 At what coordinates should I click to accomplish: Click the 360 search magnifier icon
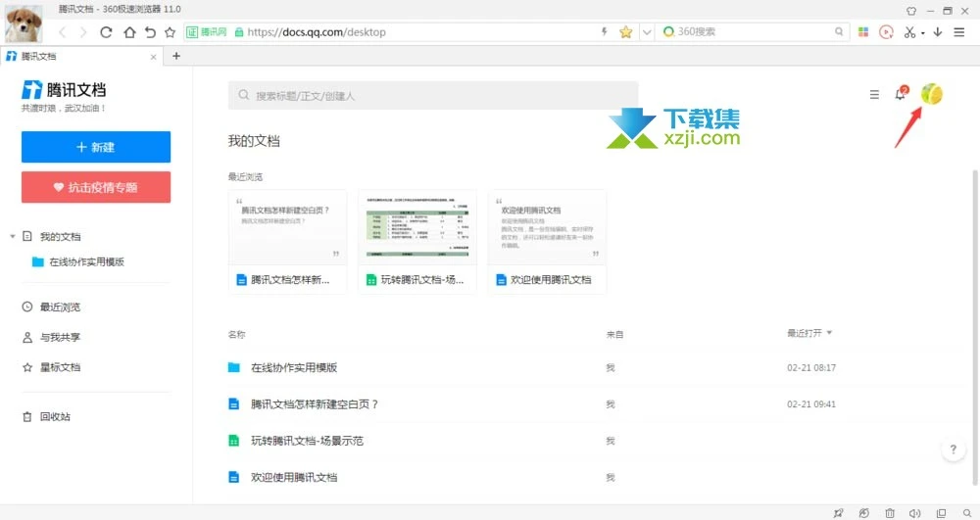click(839, 31)
